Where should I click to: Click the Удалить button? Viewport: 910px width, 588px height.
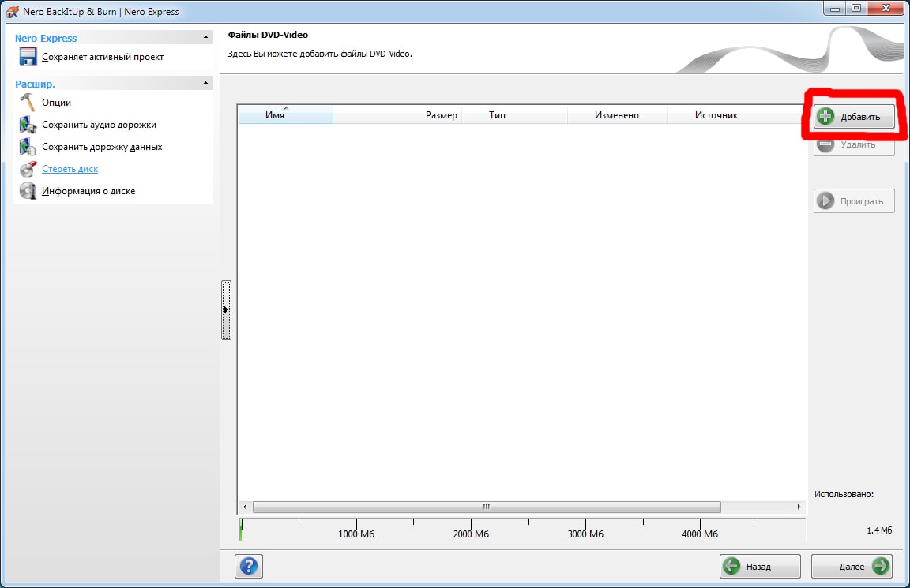pos(854,144)
